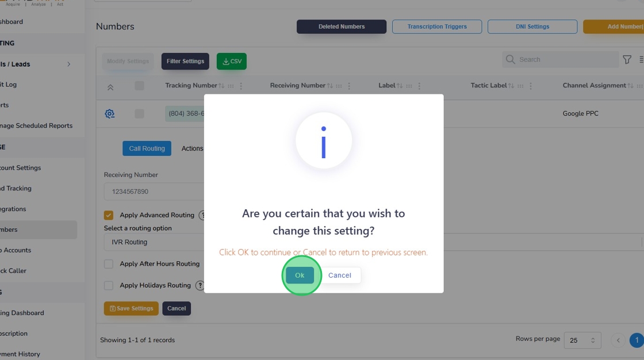Enable Apply After Hours Routing
The image size is (644, 360).
pyautogui.click(x=109, y=264)
